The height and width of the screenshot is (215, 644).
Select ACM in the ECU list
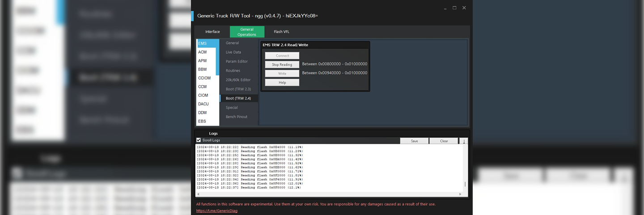tap(203, 52)
